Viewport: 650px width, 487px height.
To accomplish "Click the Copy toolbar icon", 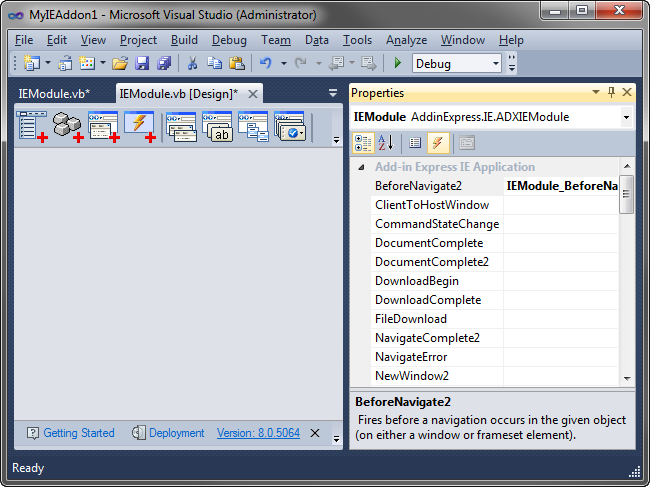I will pyautogui.click(x=214, y=63).
